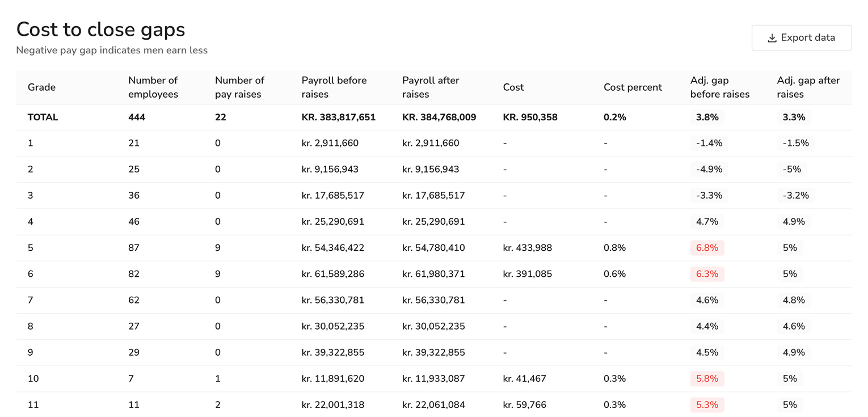Select the Grade column header
This screenshot has height=417, width=868.
(41, 87)
